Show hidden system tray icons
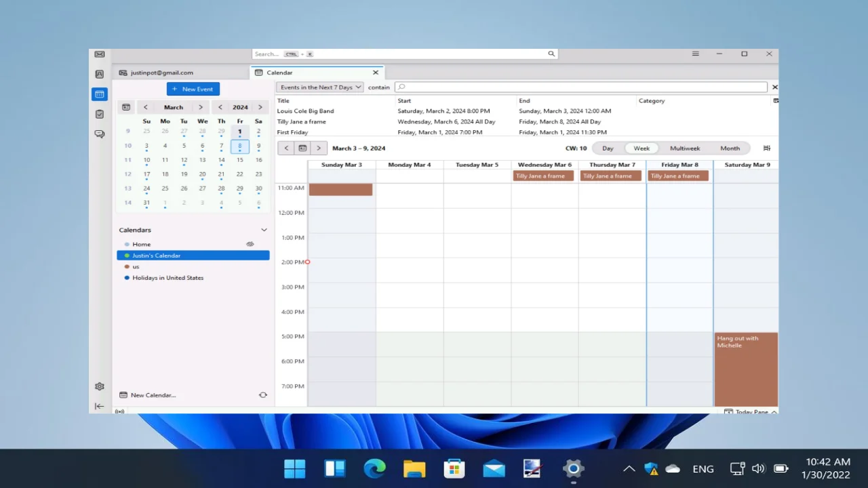The image size is (868, 488). (629, 468)
